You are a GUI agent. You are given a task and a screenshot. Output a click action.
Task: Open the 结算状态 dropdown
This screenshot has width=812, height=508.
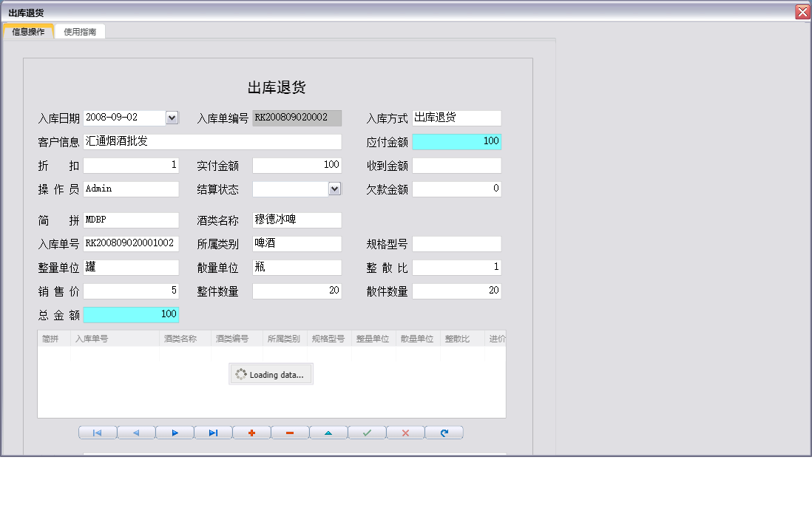[334, 189]
